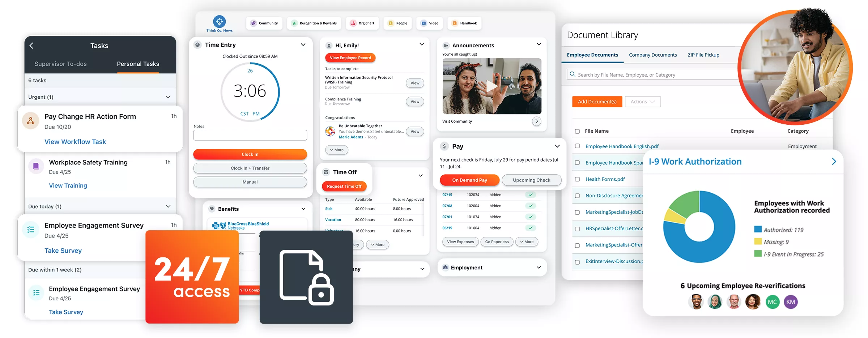
Task: Switch to Company Documents tab
Action: (x=652, y=55)
